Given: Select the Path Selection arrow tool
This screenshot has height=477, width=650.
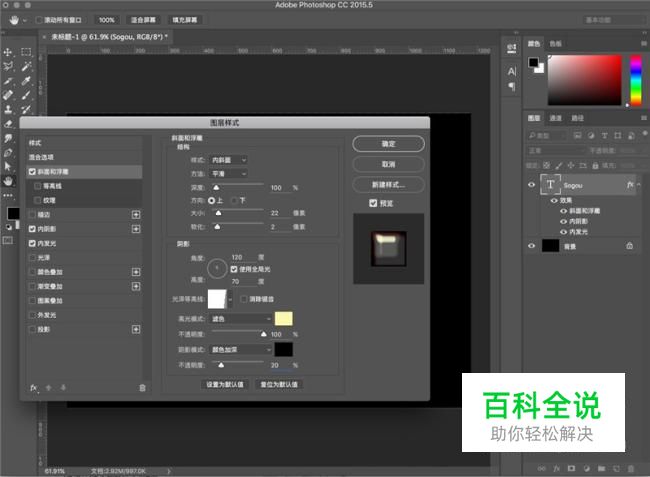Looking at the screenshot, I should [8, 167].
